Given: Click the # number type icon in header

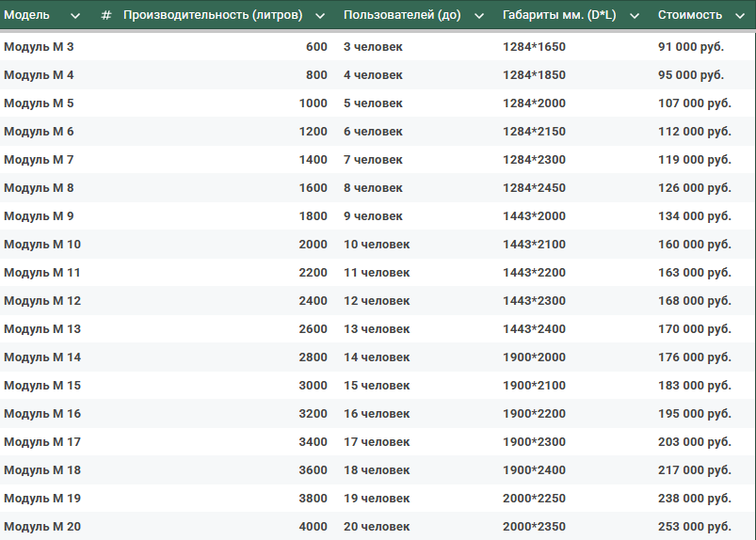Looking at the screenshot, I should click(105, 16).
